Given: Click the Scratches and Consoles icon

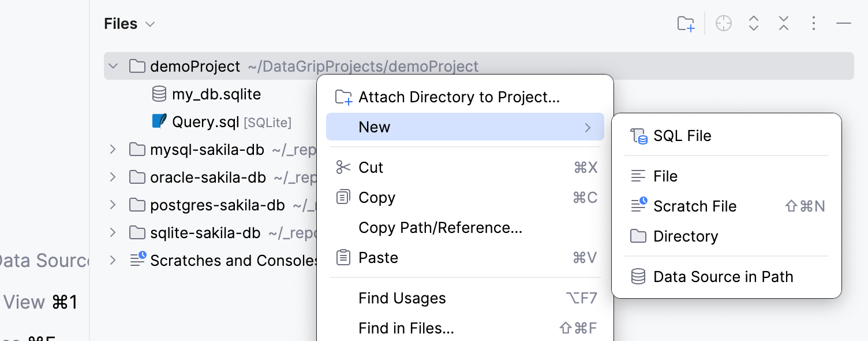Looking at the screenshot, I should coord(138,260).
